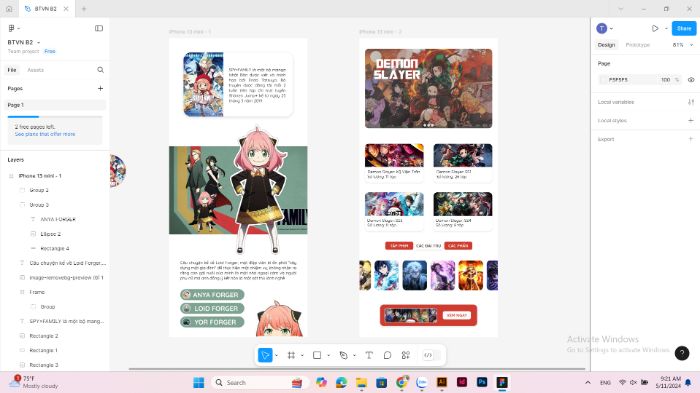Switch to the File tab

(12, 70)
